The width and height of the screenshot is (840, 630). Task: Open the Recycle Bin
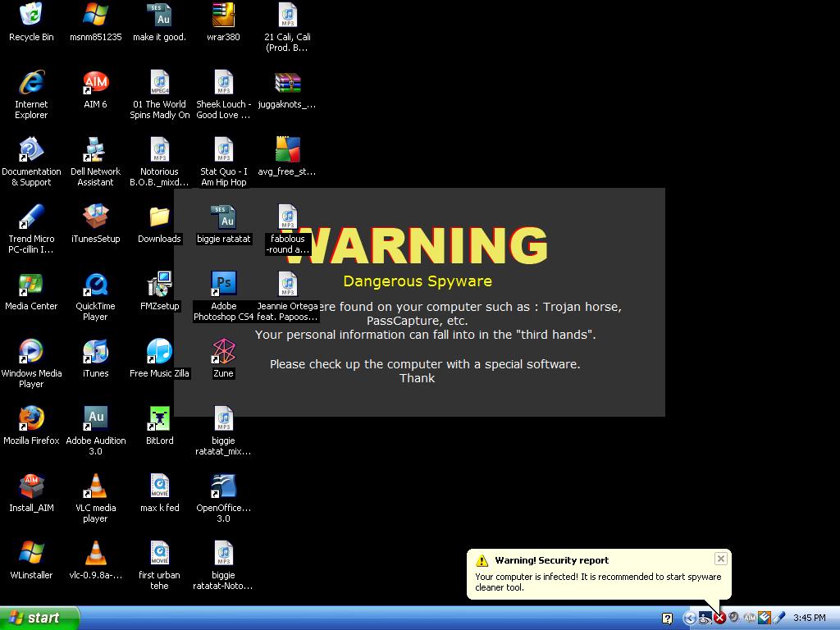click(x=30, y=16)
